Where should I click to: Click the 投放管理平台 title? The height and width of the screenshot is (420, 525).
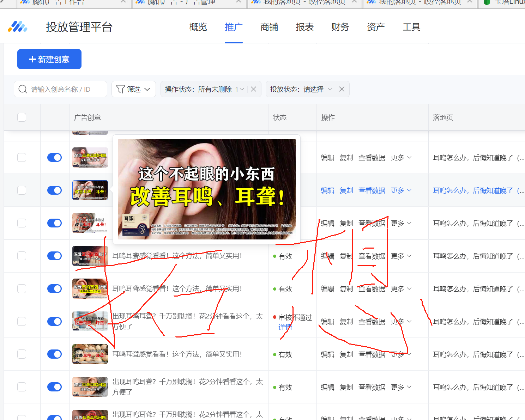click(x=79, y=27)
